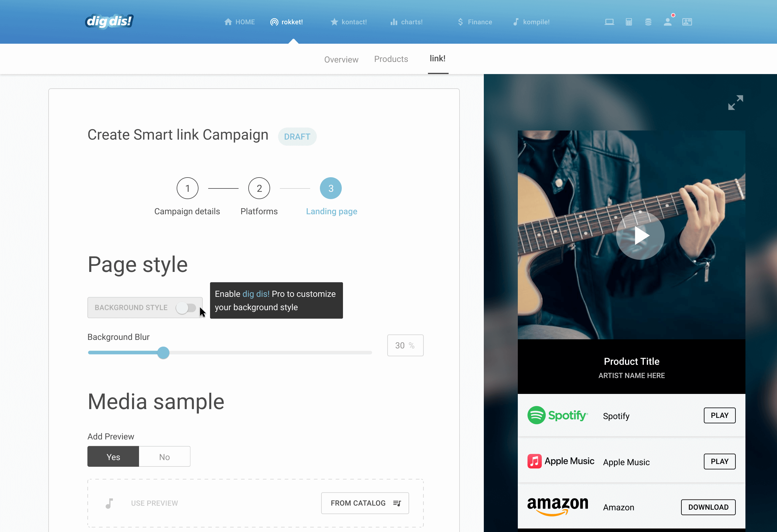
Task: Open the Overview tab
Action: (x=341, y=59)
